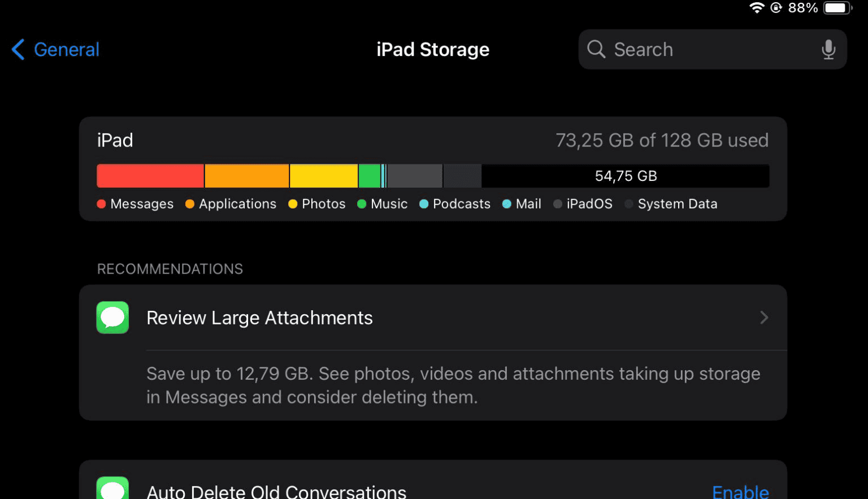Tap the red Messages legend dot
868x499 pixels.
101,203
